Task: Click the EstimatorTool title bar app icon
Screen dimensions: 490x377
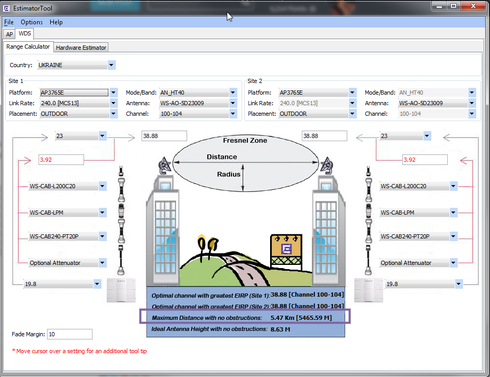Action: coord(6,8)
